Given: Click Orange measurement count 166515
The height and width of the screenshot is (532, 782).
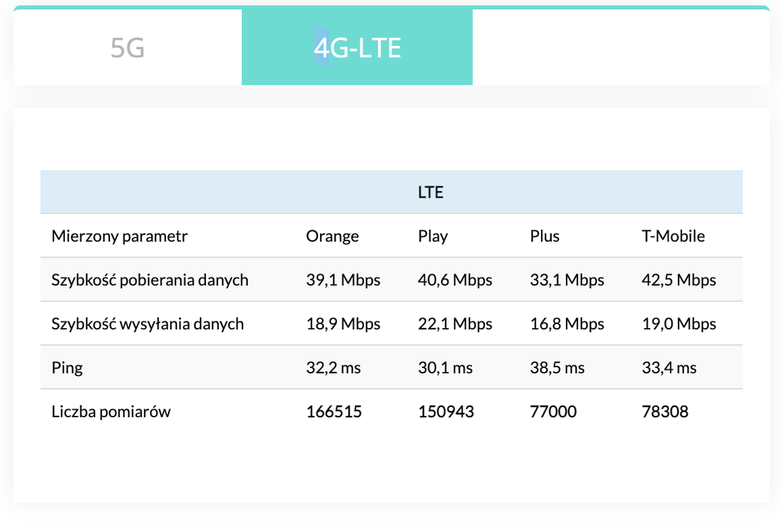Looking at the screenshot, I should pos(334,412).
